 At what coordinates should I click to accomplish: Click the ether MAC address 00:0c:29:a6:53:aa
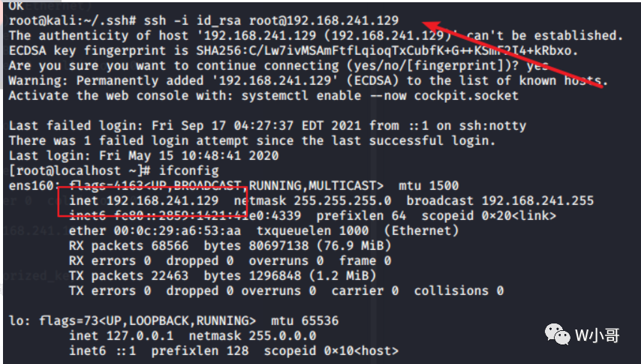pyautogui.click(x=155, y=231)
